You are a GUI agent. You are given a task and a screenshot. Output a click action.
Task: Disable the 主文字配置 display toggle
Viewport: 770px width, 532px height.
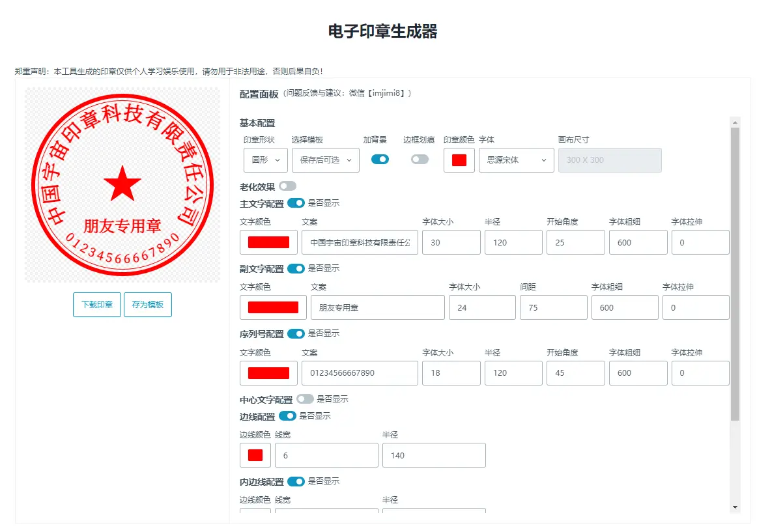coord(296,203)
